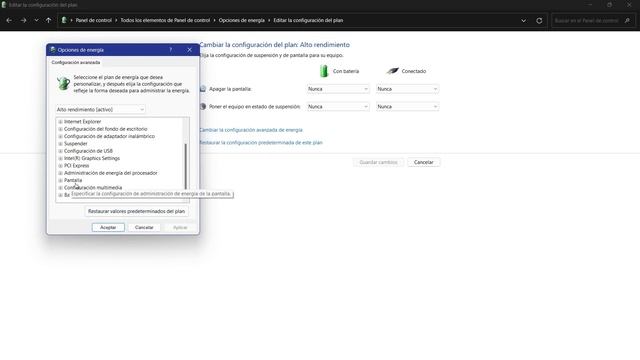Click the help question mark in the dialog
The image size is (640, 360).
click(x=171, y=50)
